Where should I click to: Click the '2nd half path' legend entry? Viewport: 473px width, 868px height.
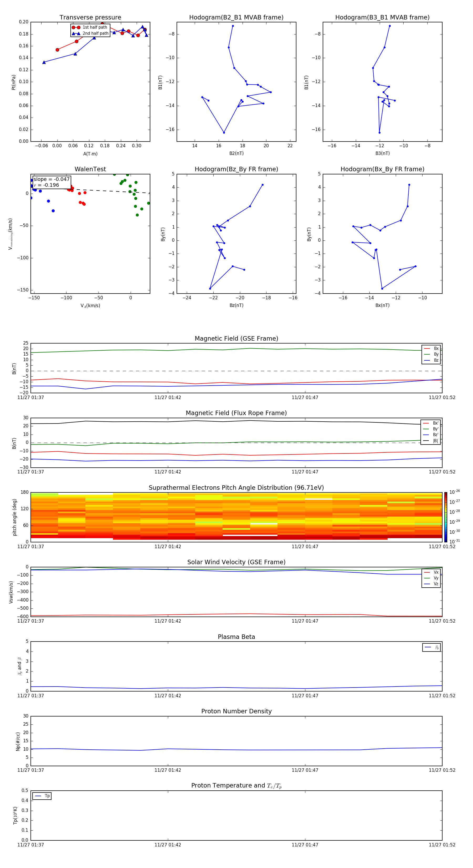coord(91,33)
